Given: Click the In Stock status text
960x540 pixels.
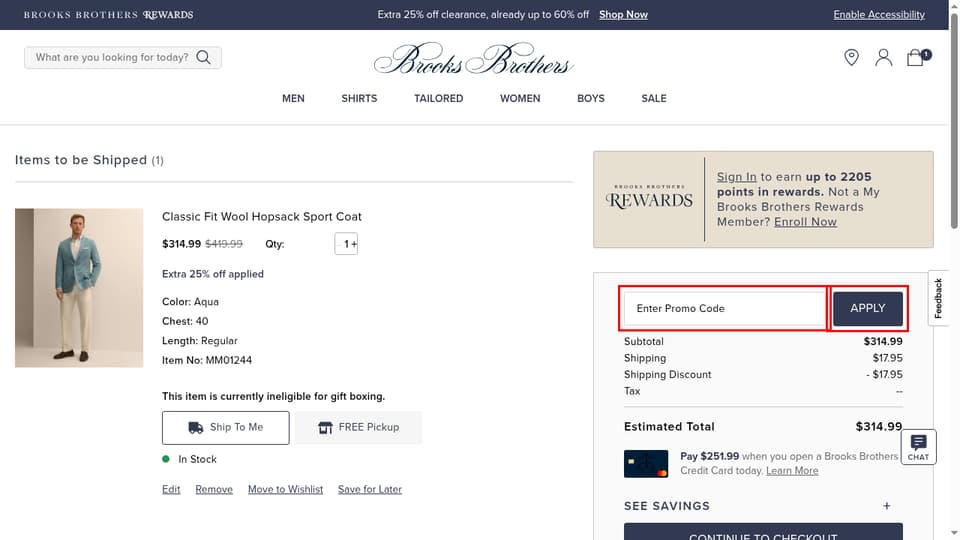Looking at the screenshot, I should point(197,459).
